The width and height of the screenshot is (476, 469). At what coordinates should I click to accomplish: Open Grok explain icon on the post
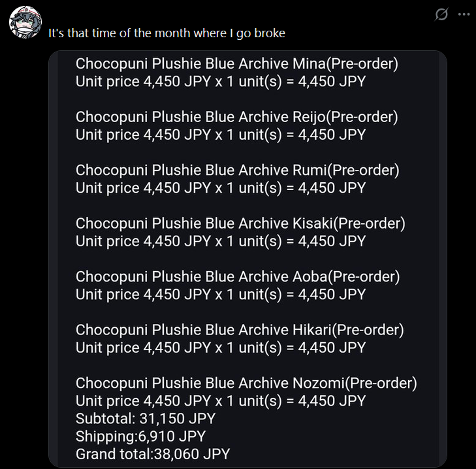tap(441, 14)
